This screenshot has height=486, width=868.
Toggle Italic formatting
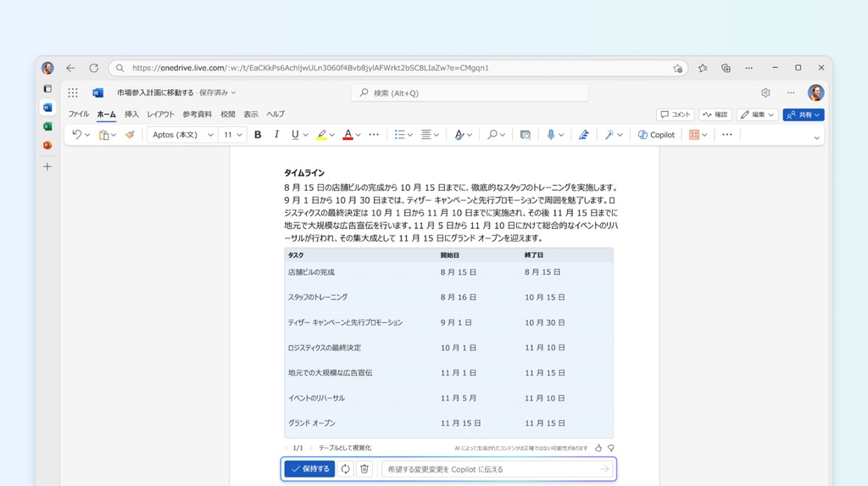(276, 135)
